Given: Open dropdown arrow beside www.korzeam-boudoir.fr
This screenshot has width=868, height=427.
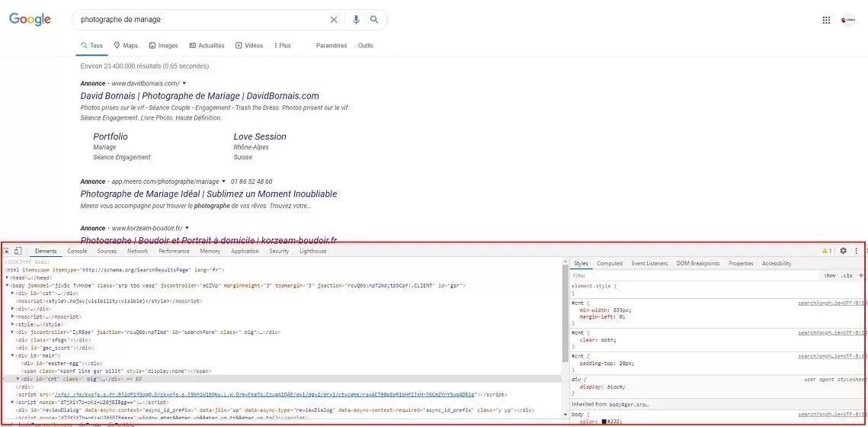Looking at the screenshot, I should [x=187, y=228].
